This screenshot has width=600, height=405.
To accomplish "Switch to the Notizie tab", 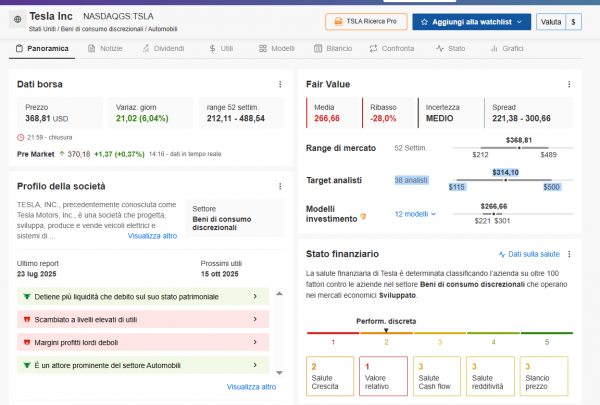I will click(x=105, y=49).
